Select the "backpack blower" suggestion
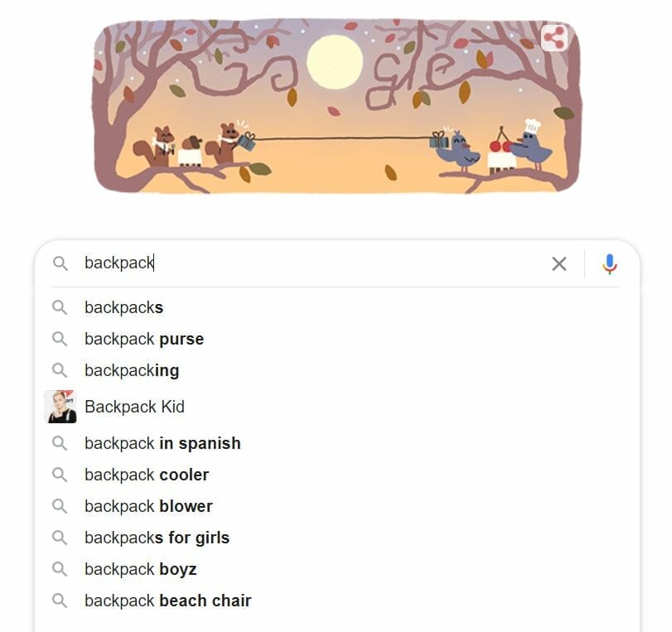 click(x=148, y=506)
